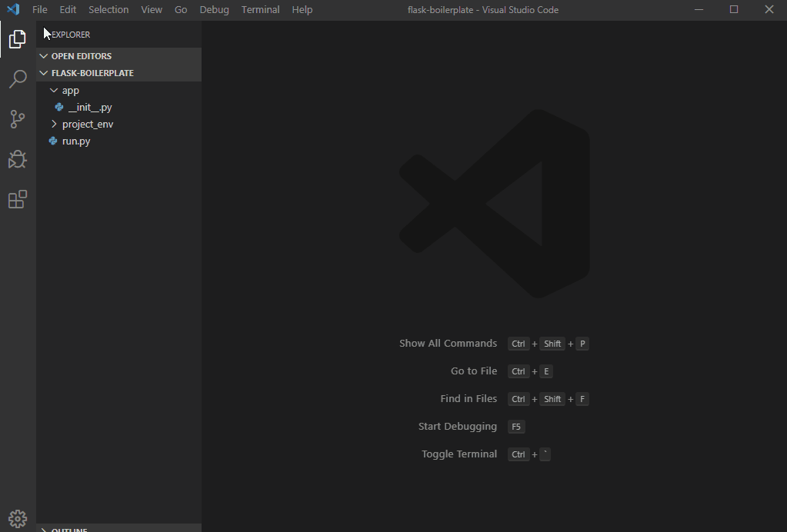
Task: Close the Visual Studio Code window
Action: (x=769, y=9)
